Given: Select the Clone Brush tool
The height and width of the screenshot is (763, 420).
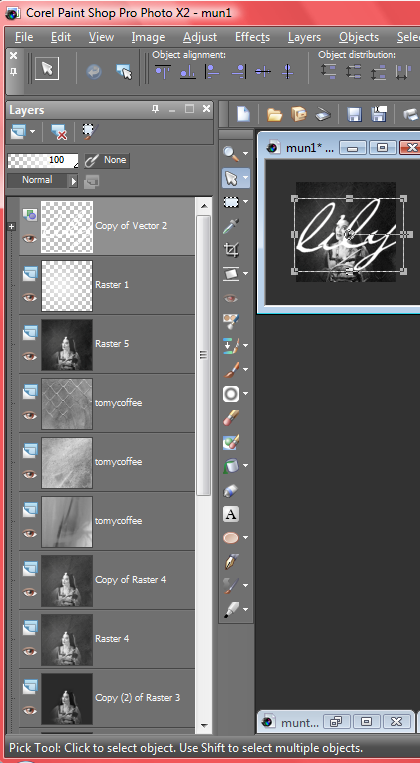Looking at the screenshot, I should (x=231, y=345).
